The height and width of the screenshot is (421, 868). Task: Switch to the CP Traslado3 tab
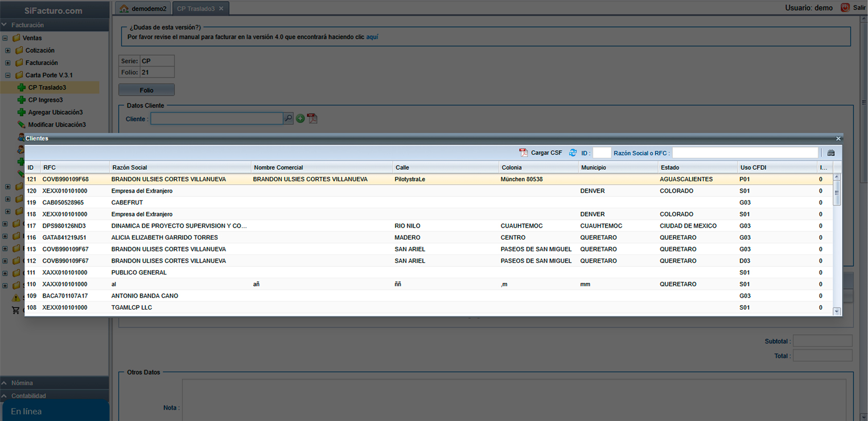point(196,9)
